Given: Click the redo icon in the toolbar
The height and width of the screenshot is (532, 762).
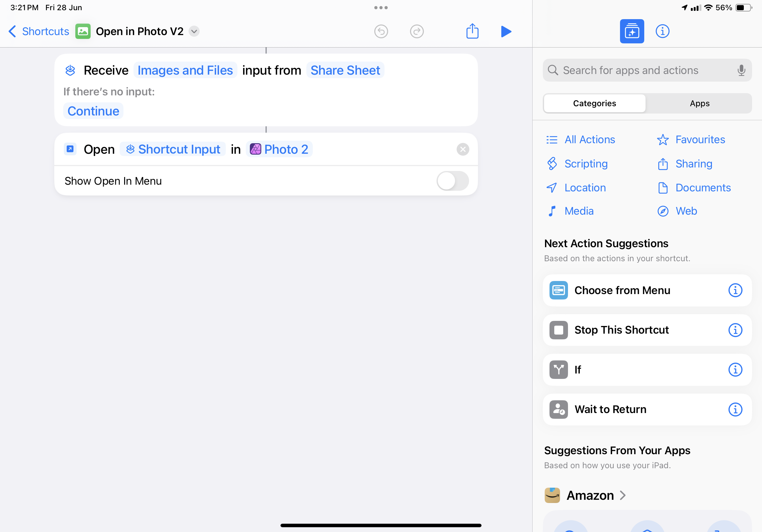Looking at the screenshot, I should pyautogui.click(x=417, y=31).
